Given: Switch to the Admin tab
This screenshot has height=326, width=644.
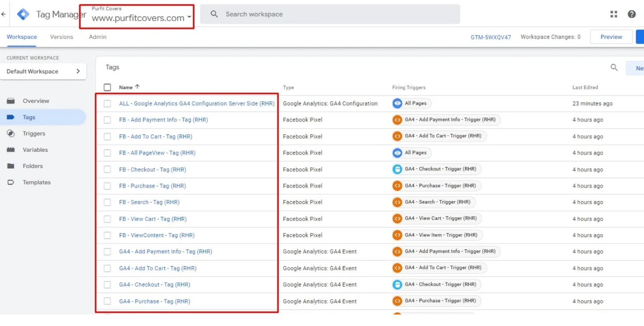Looking at the screenshot, I should [x=98, y=37].
